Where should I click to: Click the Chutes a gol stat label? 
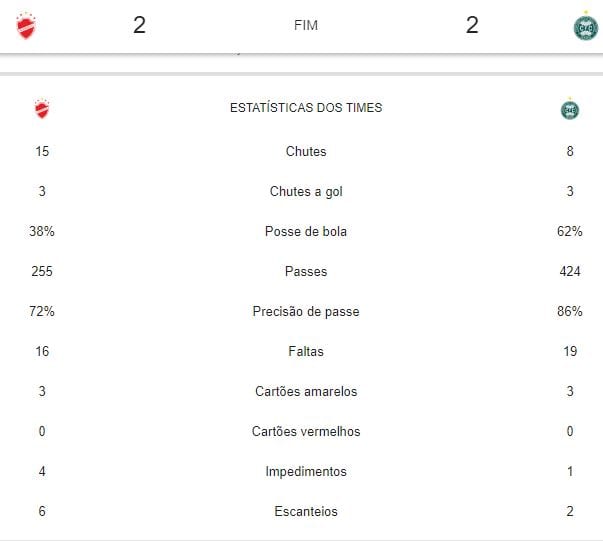pyautogui.click(x=306, y=192)
